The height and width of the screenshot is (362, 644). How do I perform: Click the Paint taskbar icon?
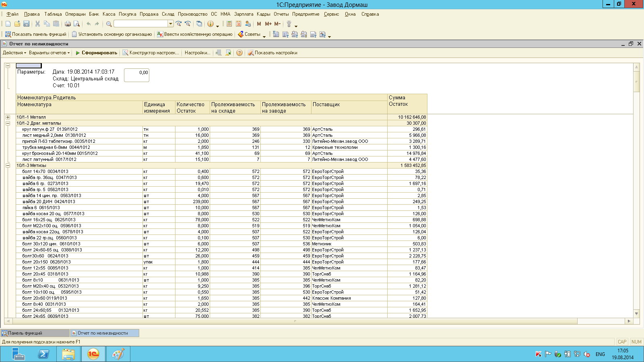[118, 354]
